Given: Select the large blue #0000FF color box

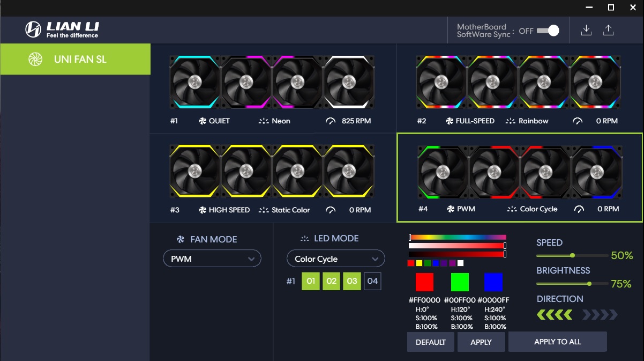Looking at the screenshot, I should click(x=493, y=282).
